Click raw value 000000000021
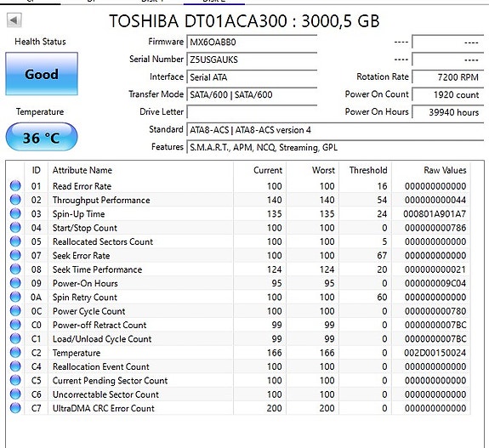The height and width of the screenshot is (448, 489). tap(435, 269)
